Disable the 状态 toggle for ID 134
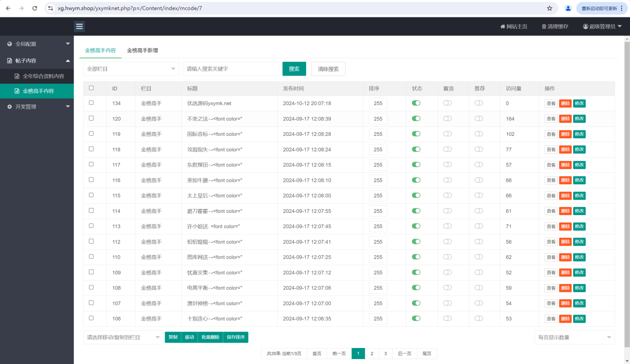 [416, 103]
